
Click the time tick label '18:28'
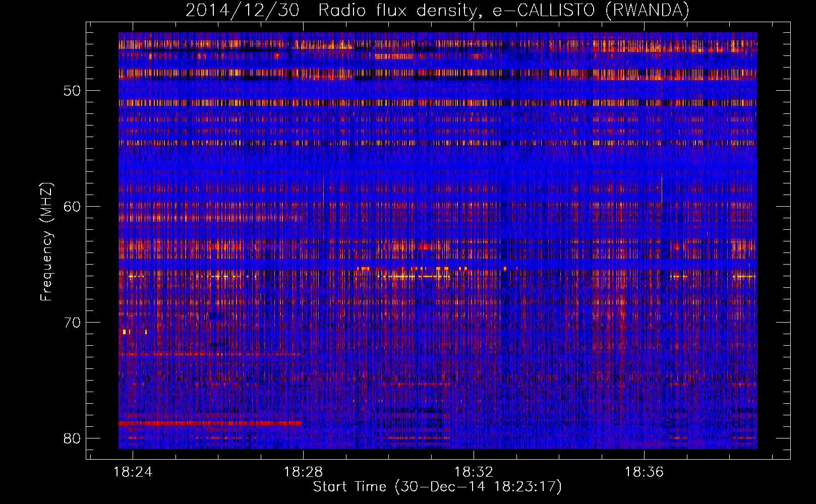tap(303, 472)
